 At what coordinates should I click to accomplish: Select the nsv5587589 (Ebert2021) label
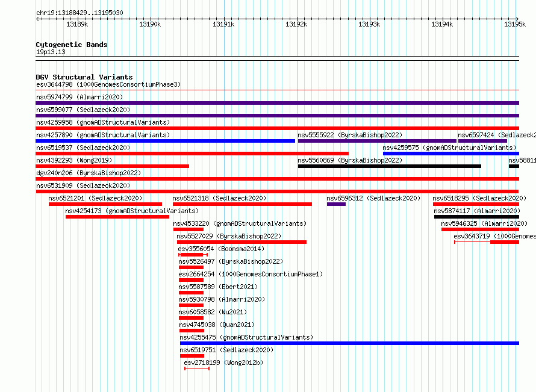[x=218, y=287]
